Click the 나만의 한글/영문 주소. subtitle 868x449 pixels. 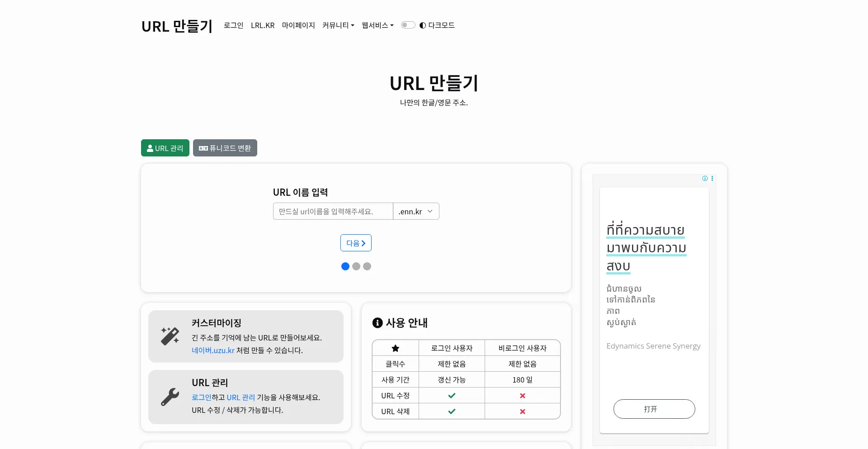434,103
